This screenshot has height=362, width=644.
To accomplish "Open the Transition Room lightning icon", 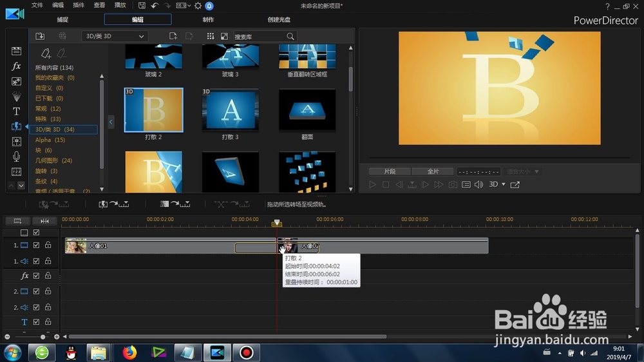I will 17,126.
